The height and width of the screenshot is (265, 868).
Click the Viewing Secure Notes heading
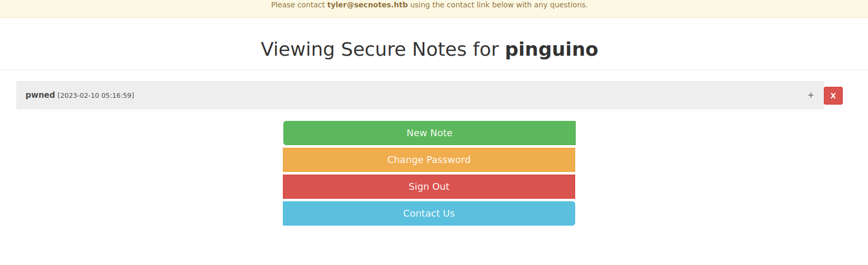tap(430, 49)
